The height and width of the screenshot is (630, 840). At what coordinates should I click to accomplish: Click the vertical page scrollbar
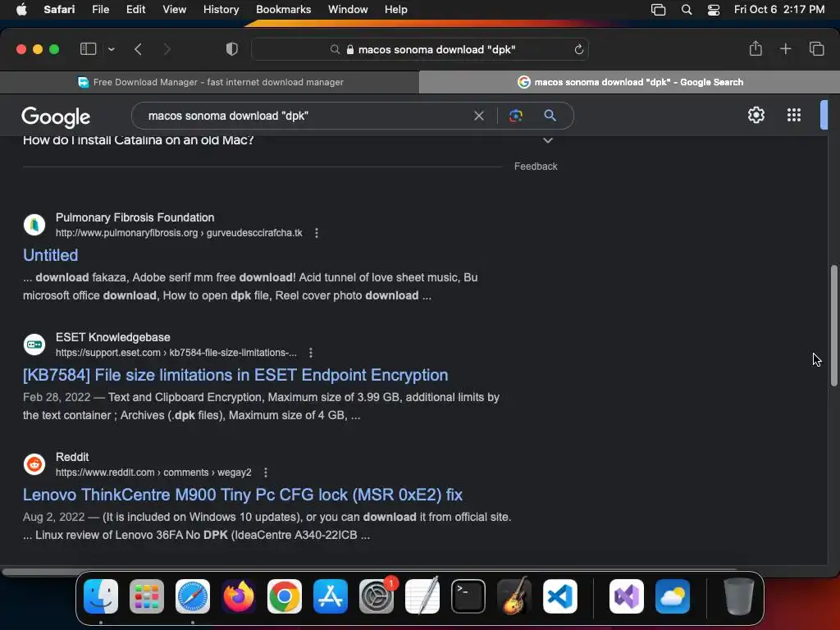(x=833, y=325)
